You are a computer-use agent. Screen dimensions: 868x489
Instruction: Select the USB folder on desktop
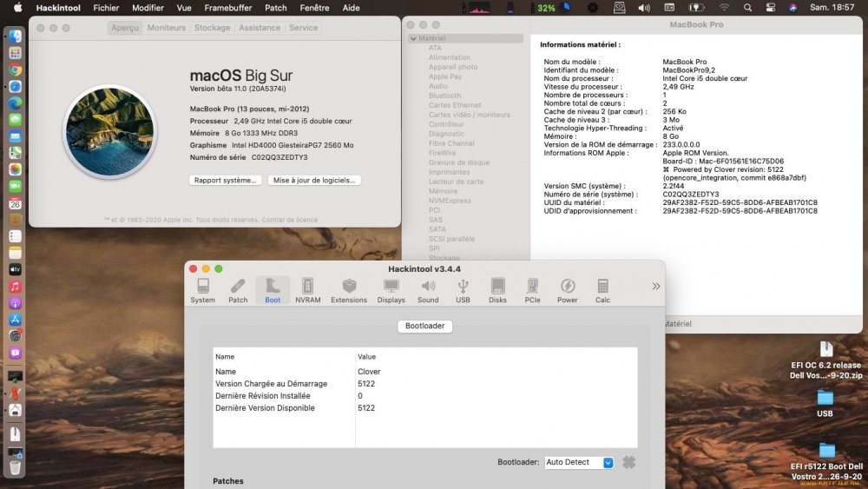pyautogui.click(x=825, y=403)
